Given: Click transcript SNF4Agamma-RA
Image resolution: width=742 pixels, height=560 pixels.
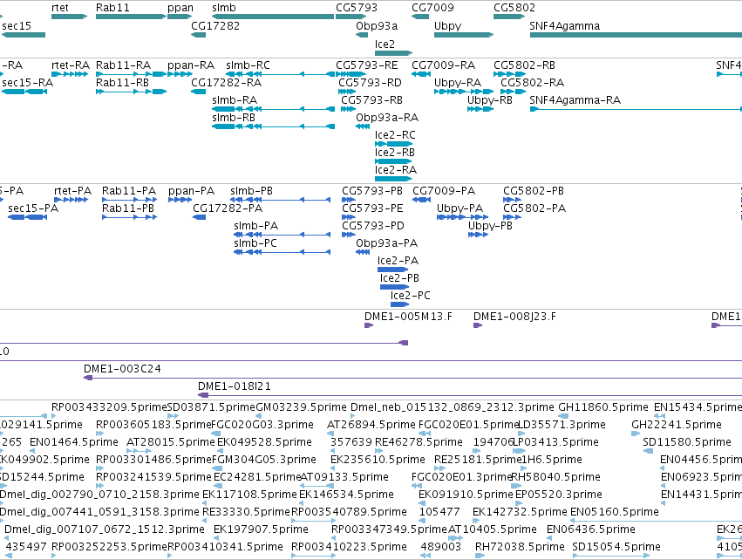Looking at the screenshot, I should coord(636,109).
